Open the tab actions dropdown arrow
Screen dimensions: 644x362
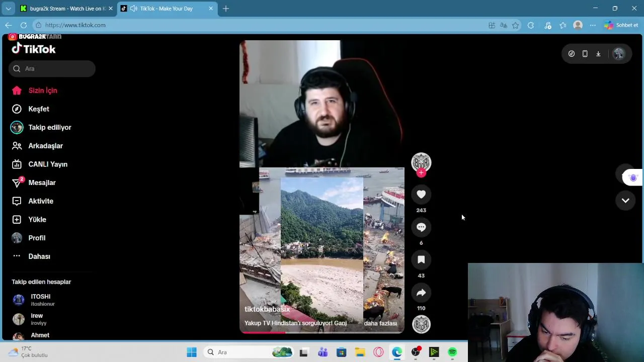tap(8, 9)
